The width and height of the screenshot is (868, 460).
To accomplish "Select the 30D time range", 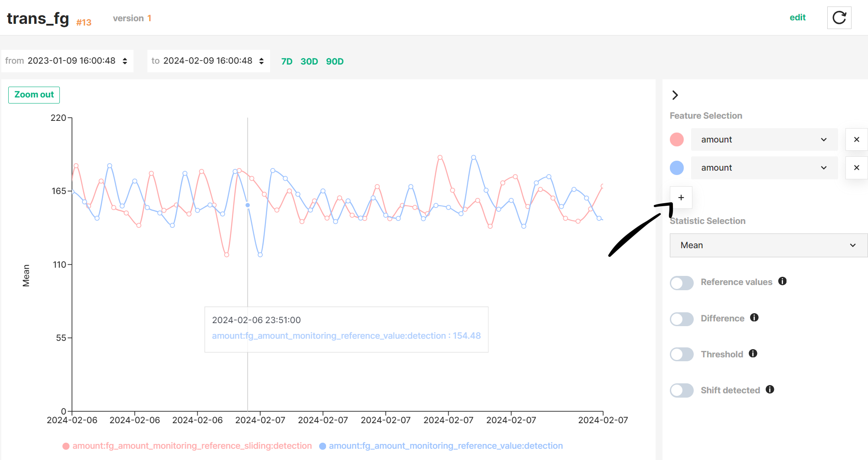I will pyautogui.click(x=309, y=61).
